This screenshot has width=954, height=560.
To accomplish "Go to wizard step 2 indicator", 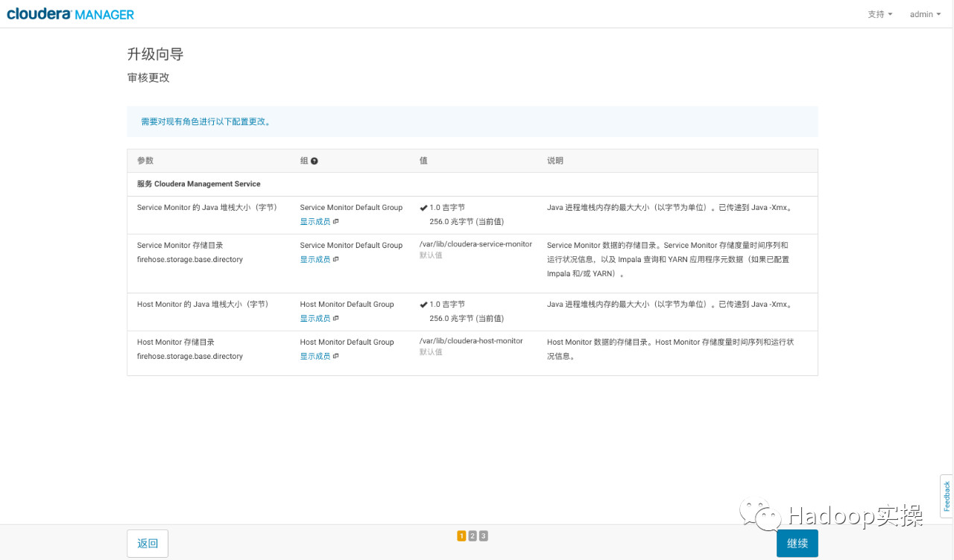I will coord(473,535).
